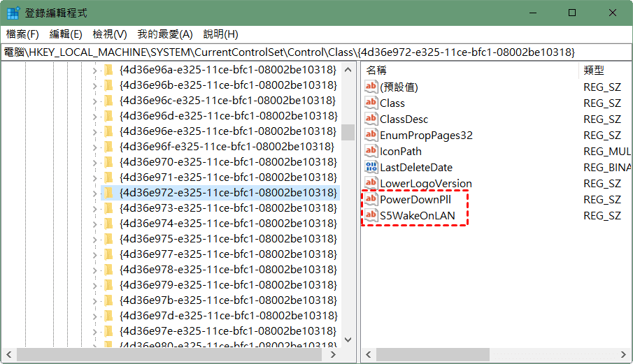The height and width of the screenshot is (364, 633).
Task: Click folder icon of {4d36e978-e325-11ce-bfc1-08002be10318}
Action: (x=108, y=270)
